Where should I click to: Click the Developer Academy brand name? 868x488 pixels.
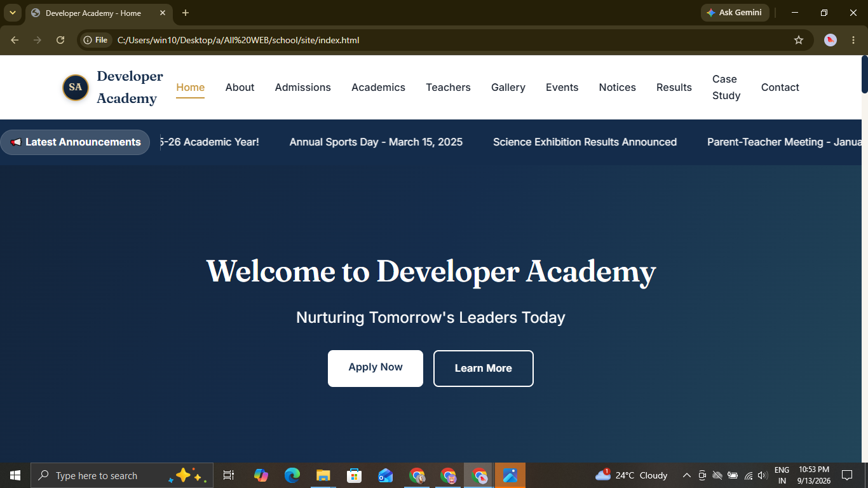pos(130,87)
